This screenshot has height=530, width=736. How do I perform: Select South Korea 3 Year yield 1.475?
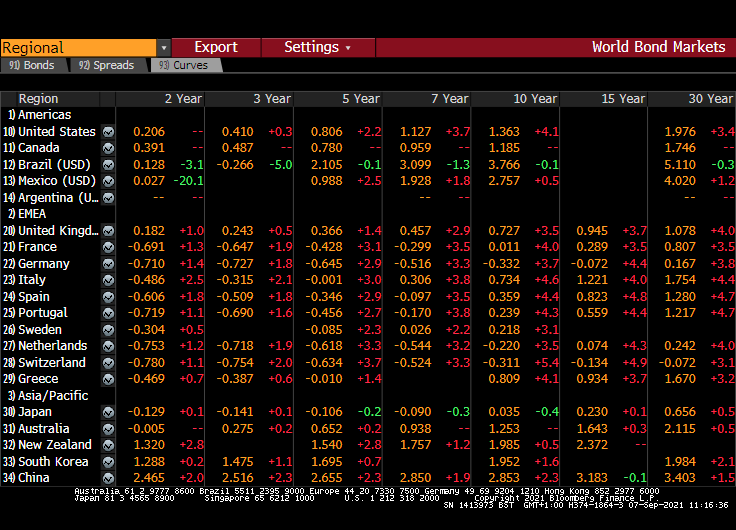click(x=238, y=462)
